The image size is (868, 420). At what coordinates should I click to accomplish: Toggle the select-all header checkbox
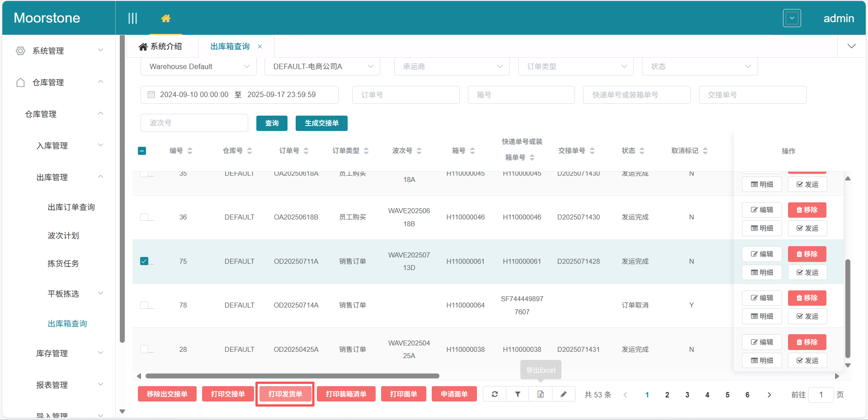coord(142,151)
